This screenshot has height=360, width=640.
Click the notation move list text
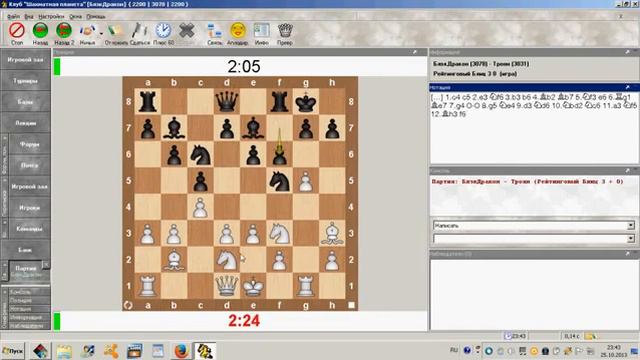click(533, 105)
